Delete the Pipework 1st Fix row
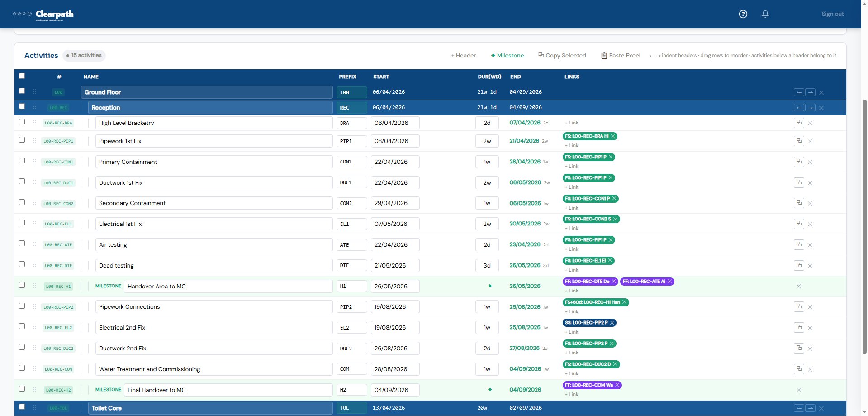 [x=810, y=141]
